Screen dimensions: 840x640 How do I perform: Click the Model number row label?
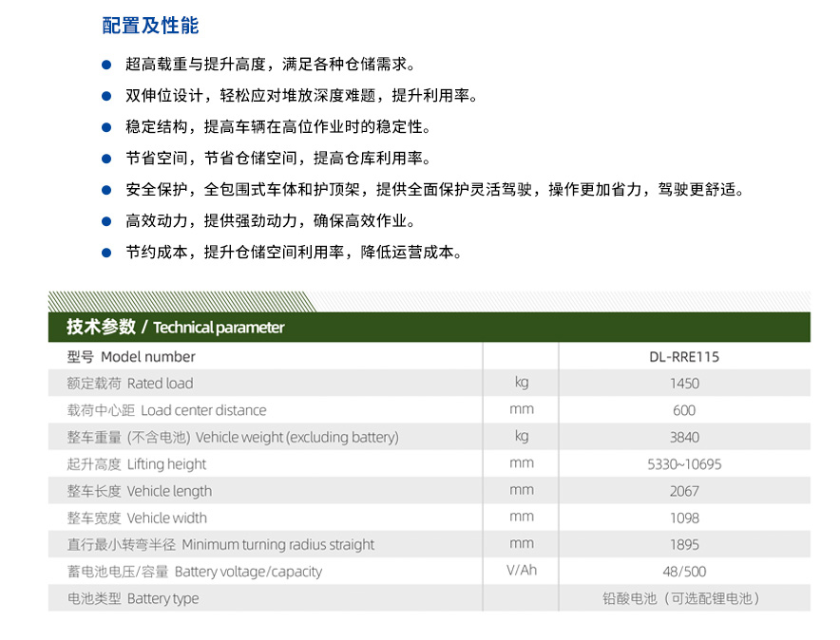(131, 357)
